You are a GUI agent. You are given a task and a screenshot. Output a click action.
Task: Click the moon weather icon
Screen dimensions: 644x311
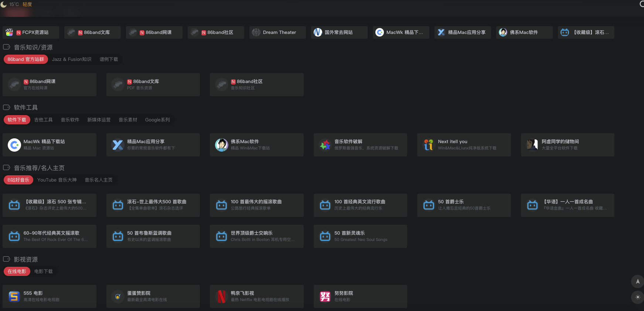pos(4,4)
